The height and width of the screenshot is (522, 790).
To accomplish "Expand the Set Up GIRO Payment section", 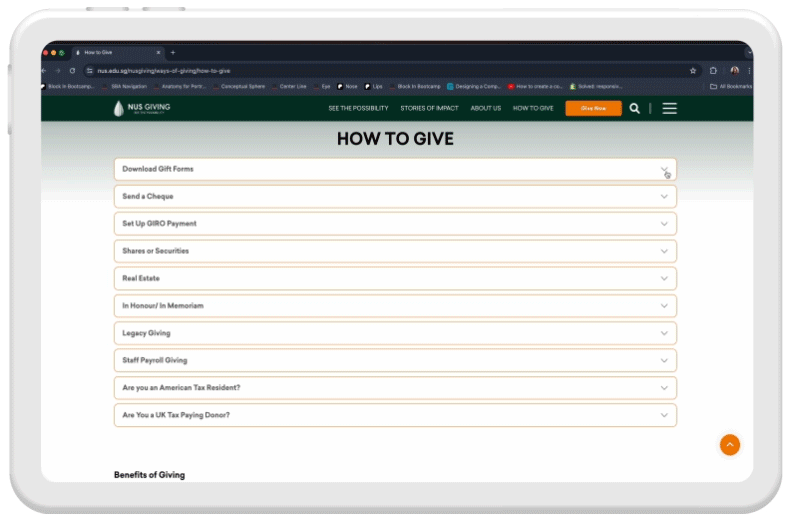I will pyautogui.click(x=395, y=224).
